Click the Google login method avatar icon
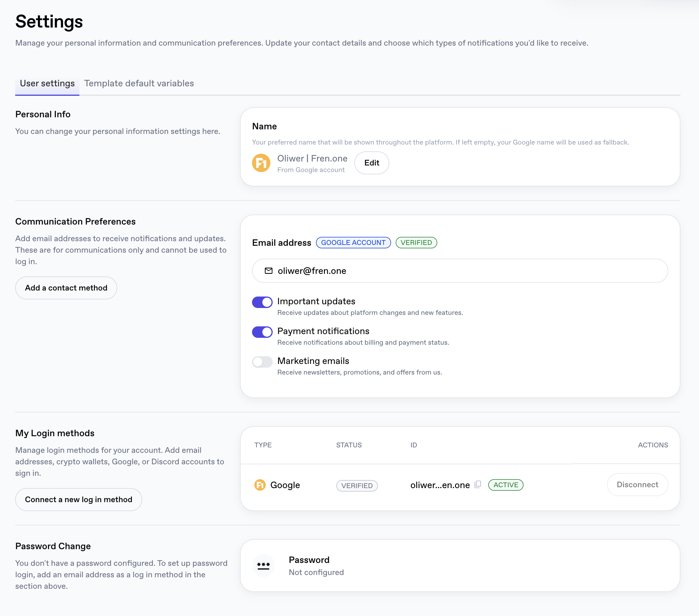This screenshot has height=616, width=699. tap(260, 485)
